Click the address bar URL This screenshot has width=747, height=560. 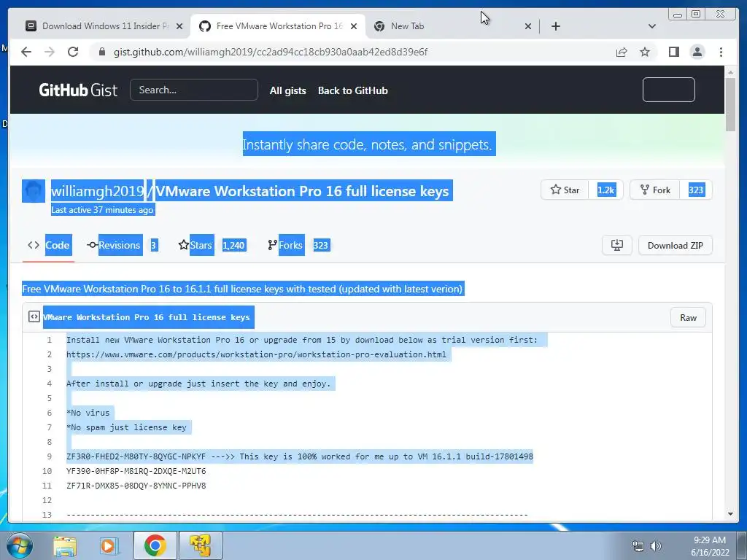(270, 52)
